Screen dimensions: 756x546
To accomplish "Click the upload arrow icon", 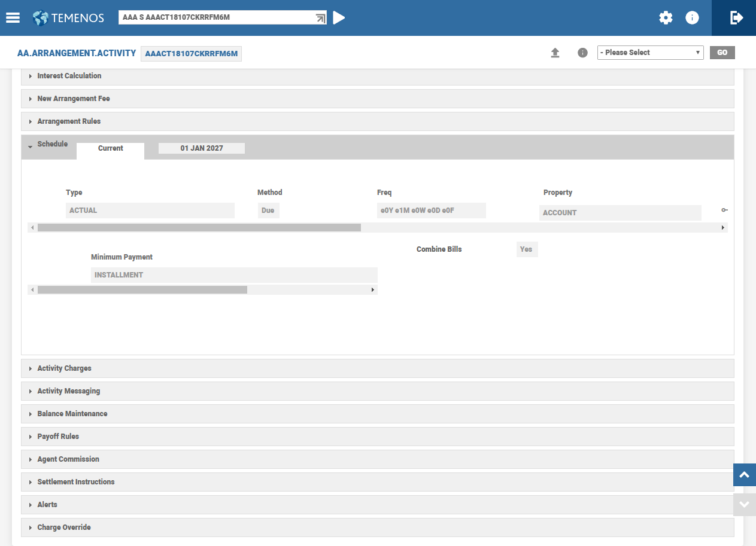I will coord(555,53).
